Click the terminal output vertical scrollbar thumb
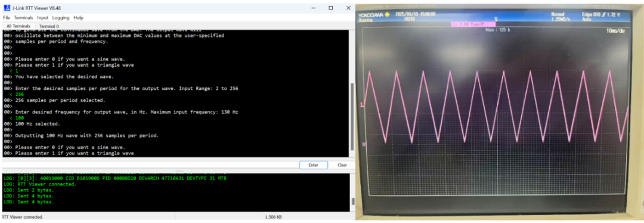 351,117
